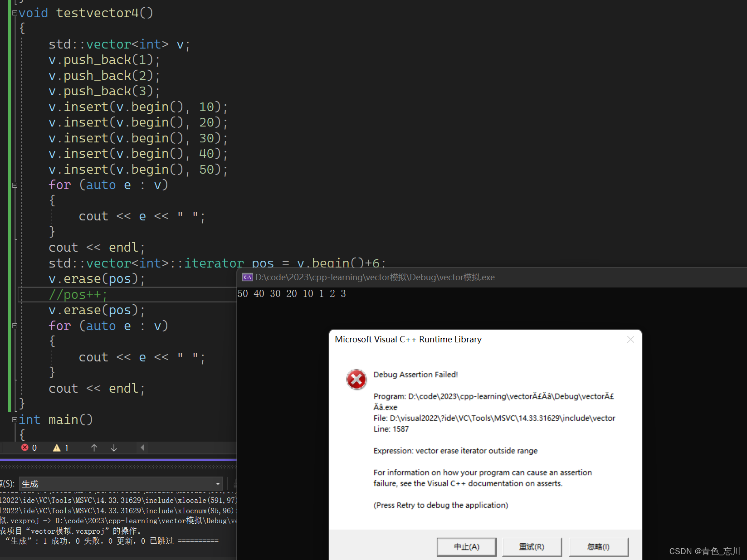747x560 pixels.
Task: Click the first v.erase(pos) line
Action: coord(97,279)
